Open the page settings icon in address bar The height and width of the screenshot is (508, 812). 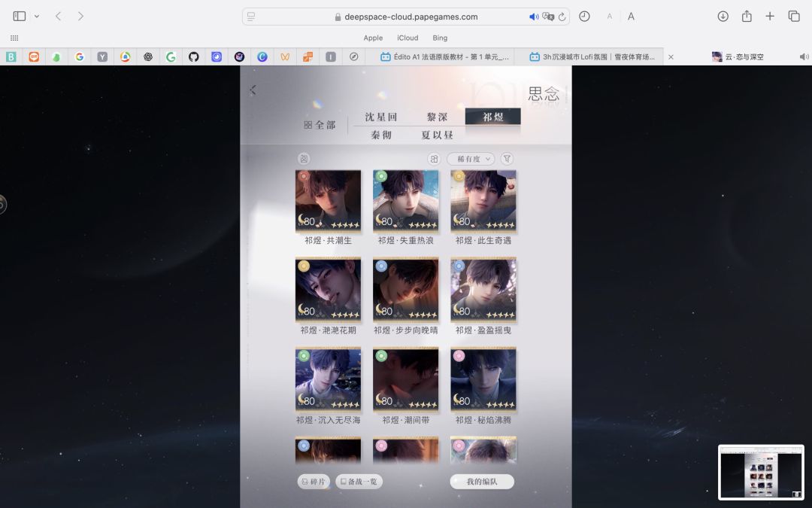pos(251,17)
